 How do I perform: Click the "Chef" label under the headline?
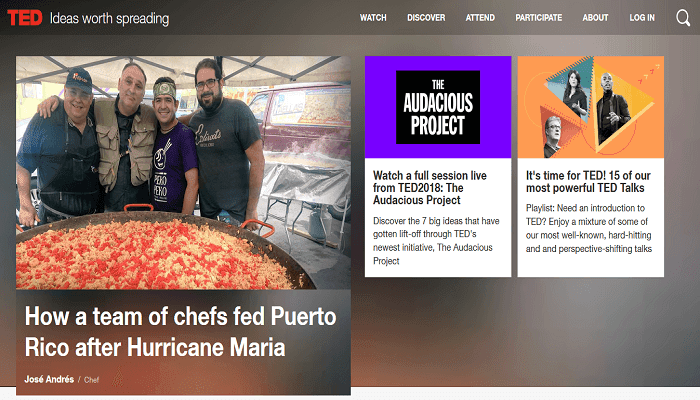pyautogui.click(x=92, y=380)
